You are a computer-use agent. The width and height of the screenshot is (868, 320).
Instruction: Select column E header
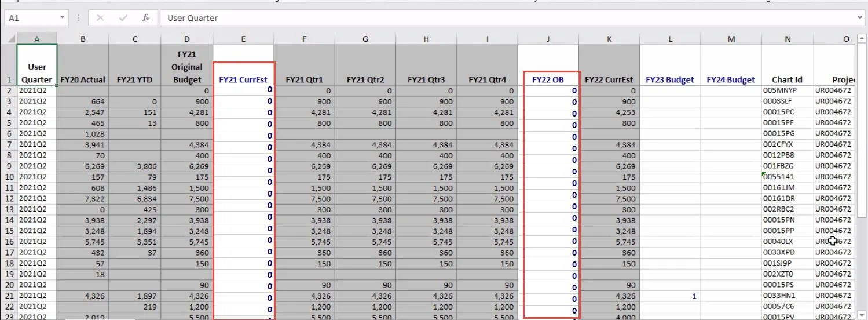coord(243,39)
